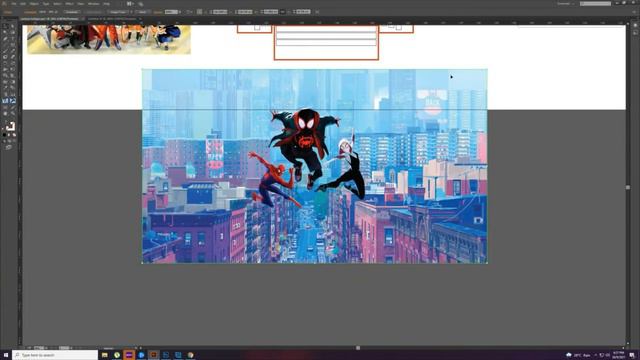Screen dimensions: 640x360
Task: Select the Spider-Verse city image on canvas
Action: point(314,166)
